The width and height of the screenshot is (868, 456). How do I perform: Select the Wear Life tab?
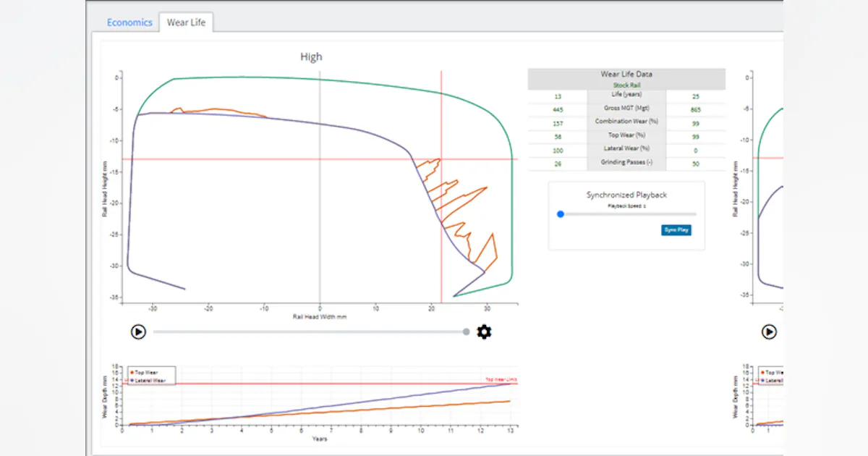(185, 22)
